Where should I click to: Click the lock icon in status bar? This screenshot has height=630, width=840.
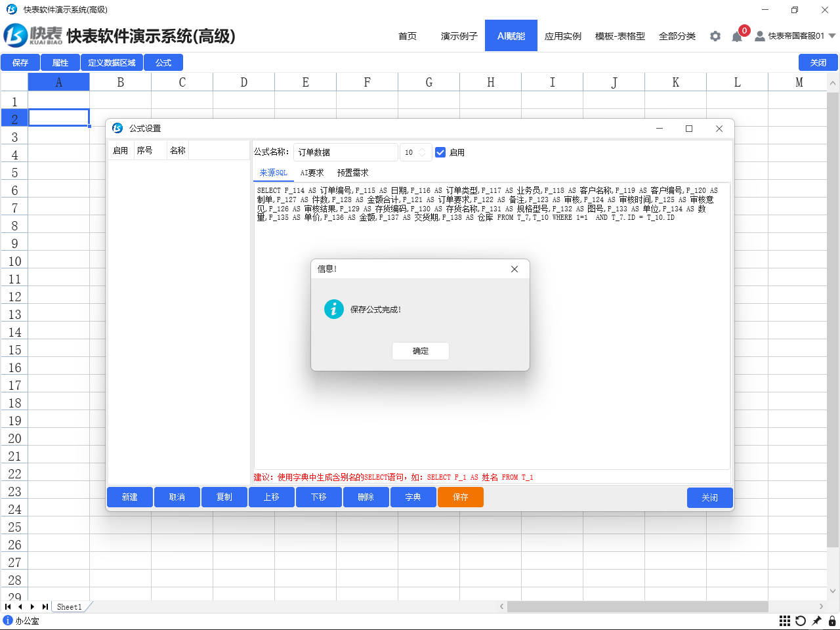click(832, 621)
